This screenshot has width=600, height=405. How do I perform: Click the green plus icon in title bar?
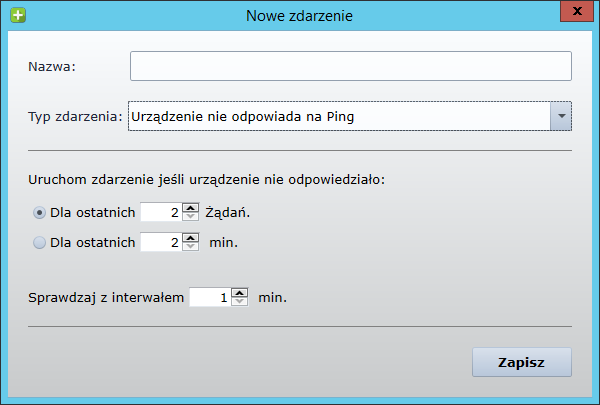(15, 15)
